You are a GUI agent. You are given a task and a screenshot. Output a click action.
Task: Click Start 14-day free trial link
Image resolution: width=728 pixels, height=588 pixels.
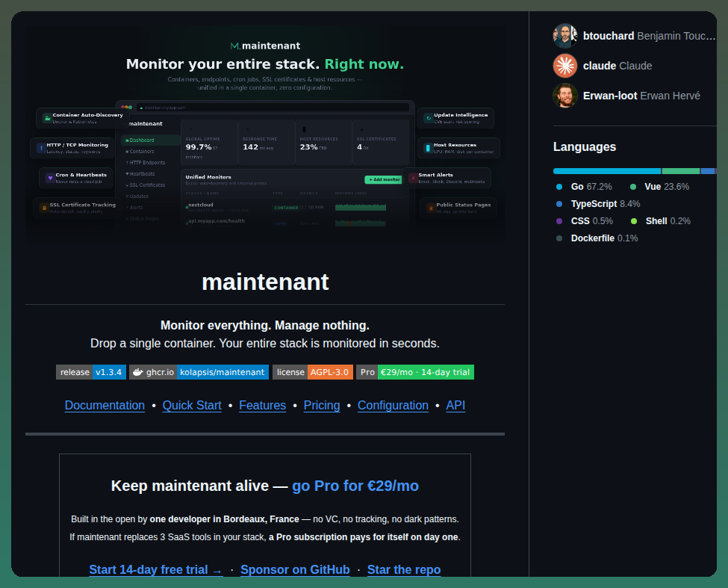156,570
